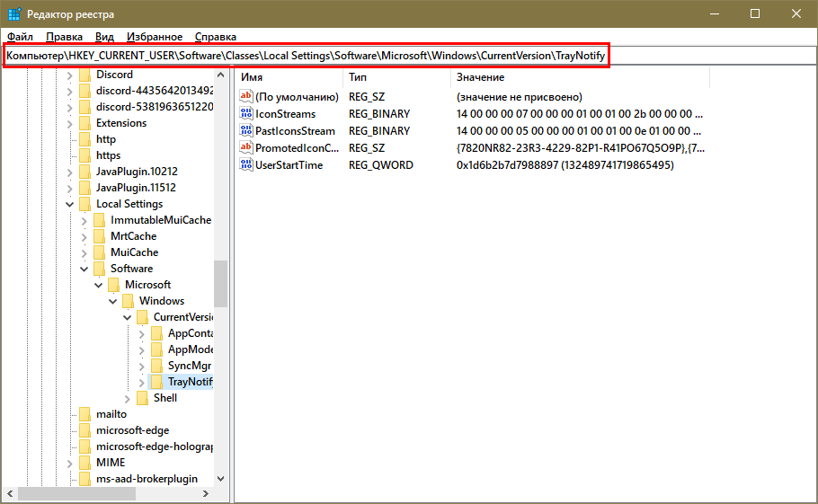This screenshot has width=818, height=504.
Task: Collapse the Local Settings tree node
Action: pyautogui.click(x=70, y=204)
